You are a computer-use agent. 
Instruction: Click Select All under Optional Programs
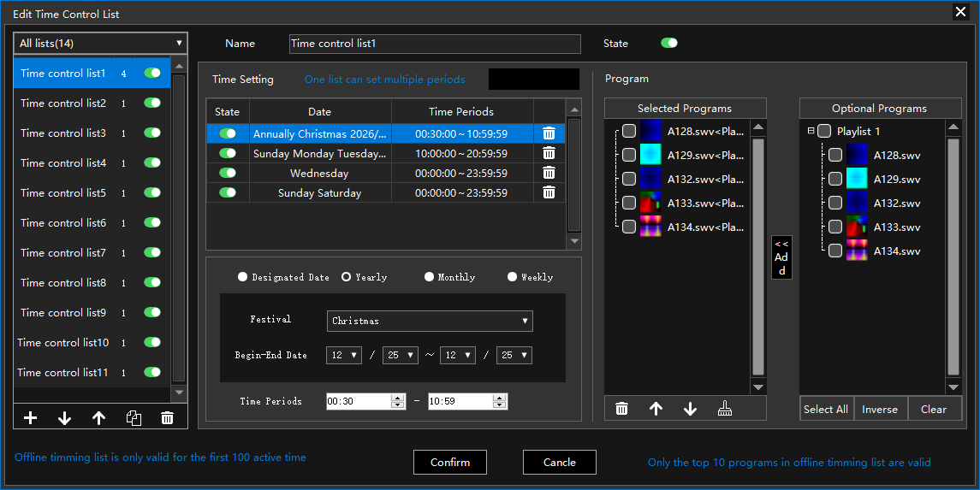(826, 409)
